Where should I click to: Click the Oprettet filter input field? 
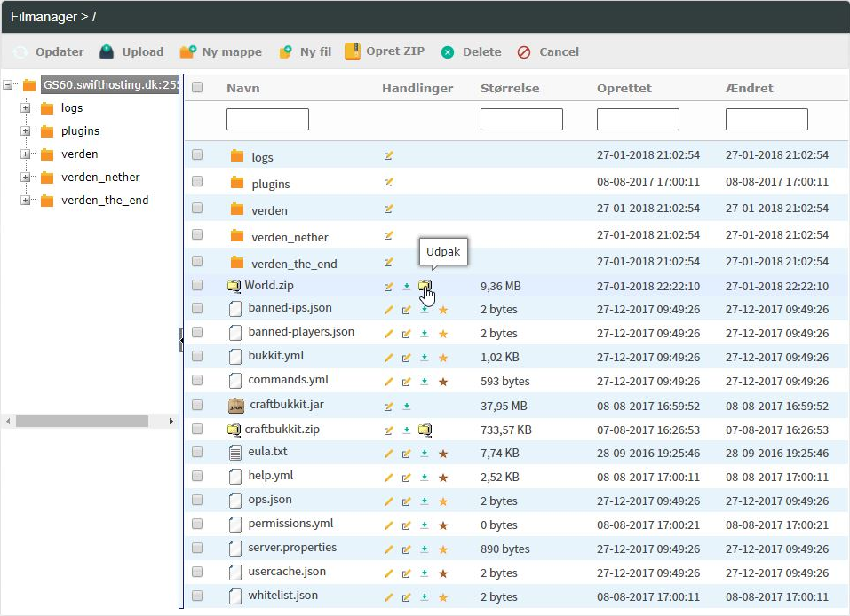coord(638,119)
